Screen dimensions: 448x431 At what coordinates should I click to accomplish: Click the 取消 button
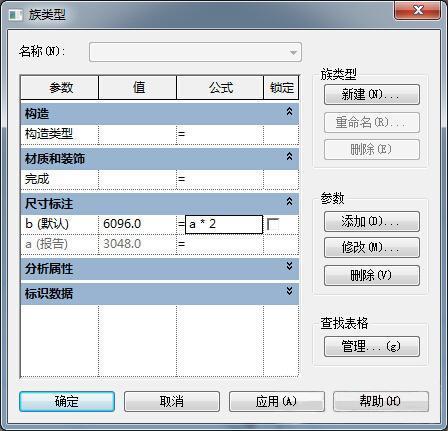point(172,401)
